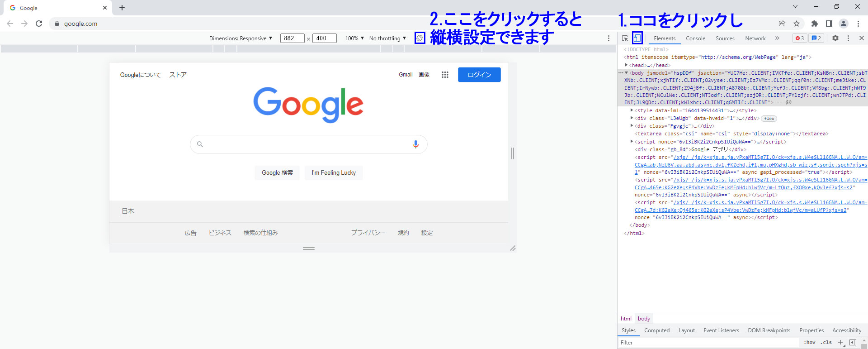This screenshot has width=868, height=349.
Task: Show more DevTools tabs with double chevron
Action: 777,38
